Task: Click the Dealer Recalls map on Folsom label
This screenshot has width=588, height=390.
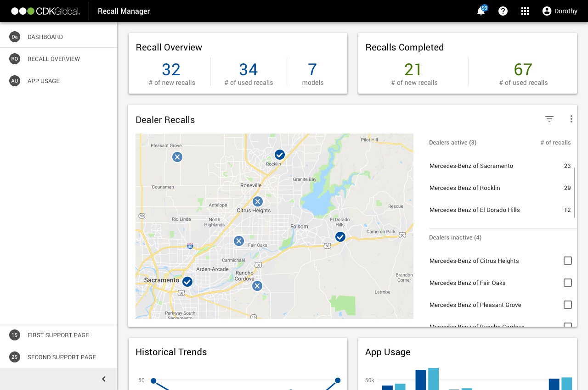Action: [x=299, y=227]
